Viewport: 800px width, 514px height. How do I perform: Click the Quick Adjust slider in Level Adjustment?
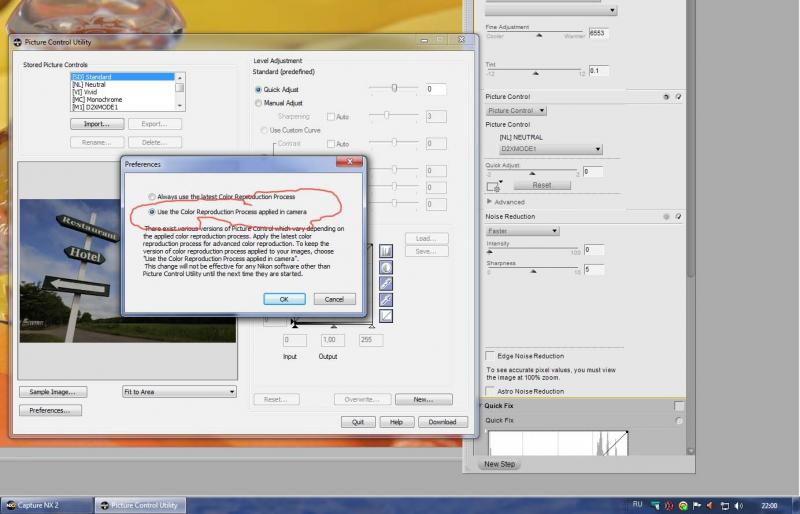pos(394,88)
